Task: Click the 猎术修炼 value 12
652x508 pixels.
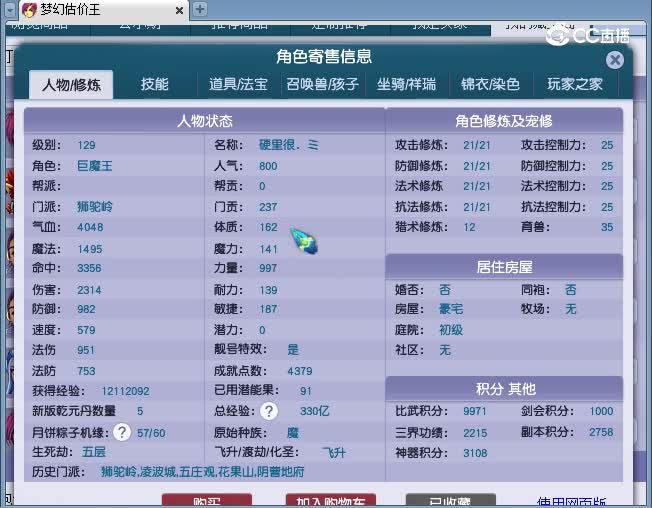Action: tap(469, 227)
